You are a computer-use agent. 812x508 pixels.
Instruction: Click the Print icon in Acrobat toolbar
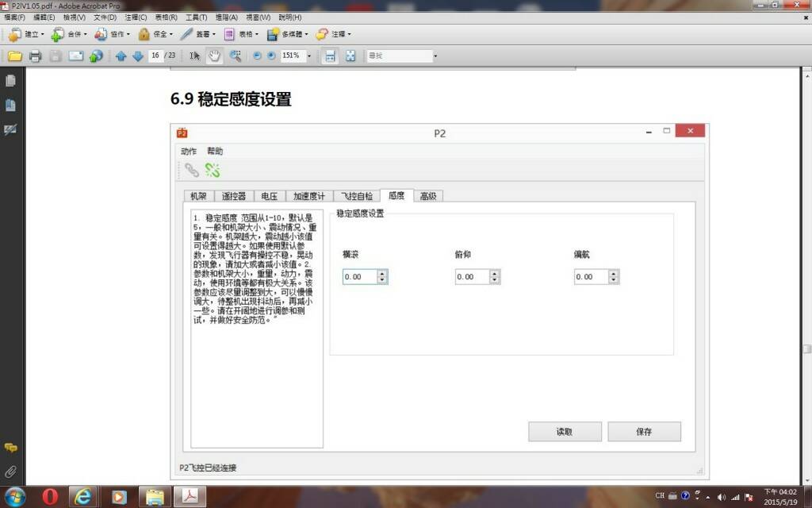click(35, 56)
